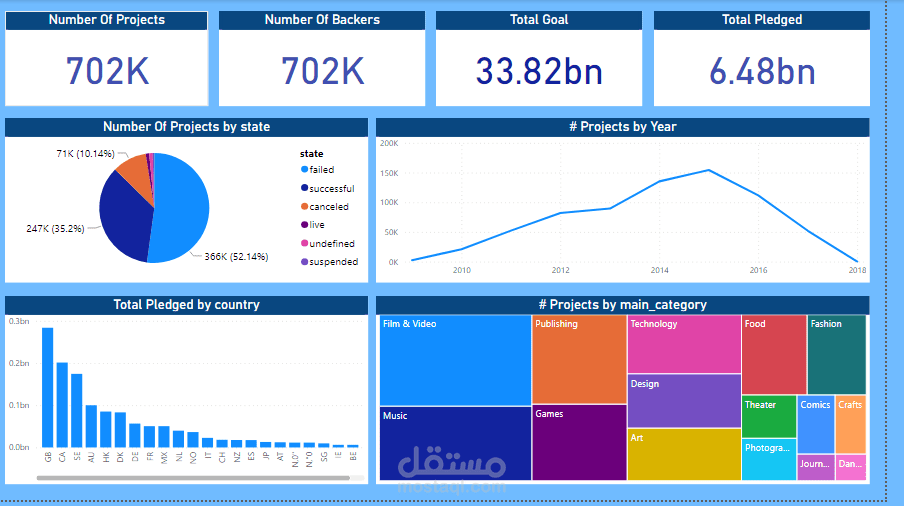Click the CA bar in Total Pledged chart
Image resolution: width=904 pixels, height=506 pixels.
pyautogui.click(x=62, y=405)
